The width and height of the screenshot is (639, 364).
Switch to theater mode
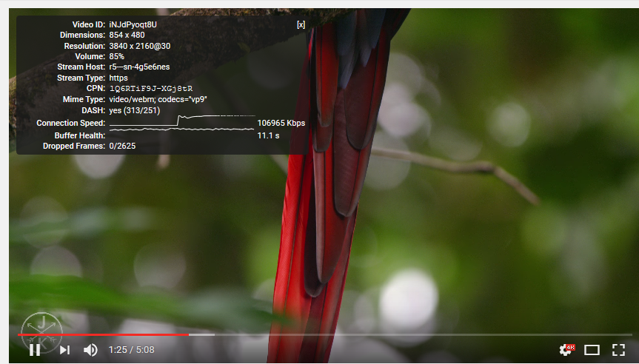coord(592,350)
